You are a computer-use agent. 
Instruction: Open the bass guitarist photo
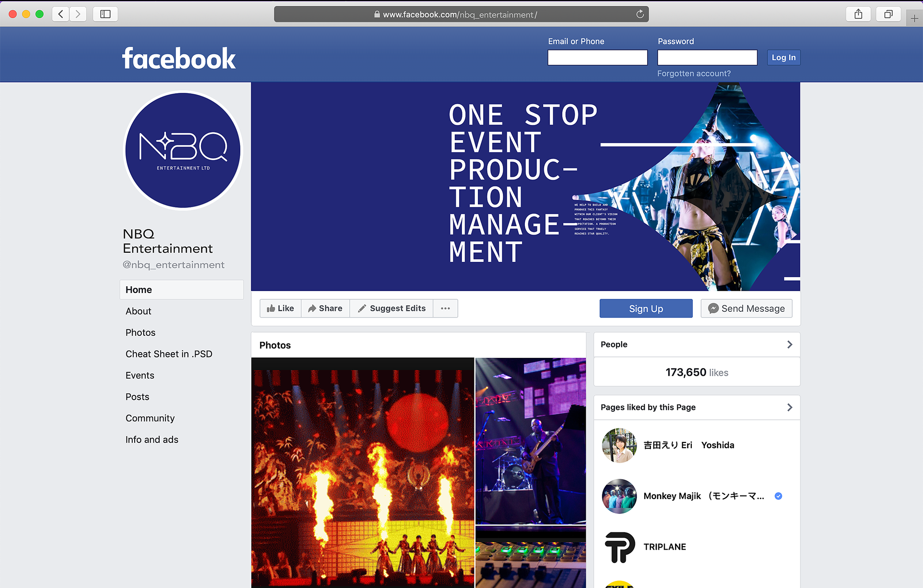tap(531, 441)
